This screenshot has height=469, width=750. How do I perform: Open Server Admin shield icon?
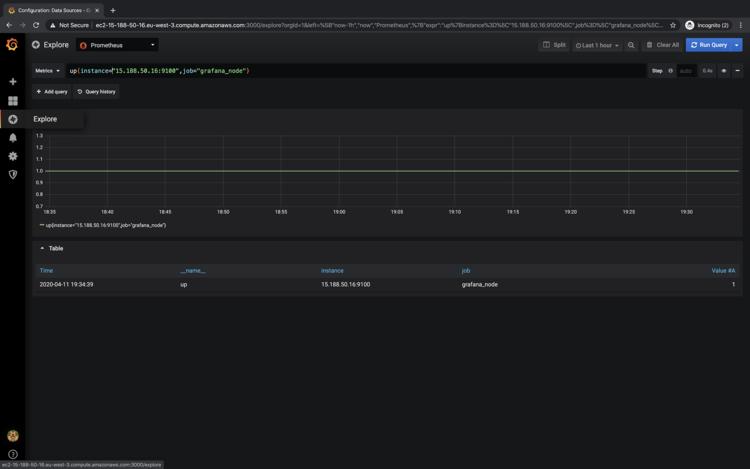13,174
